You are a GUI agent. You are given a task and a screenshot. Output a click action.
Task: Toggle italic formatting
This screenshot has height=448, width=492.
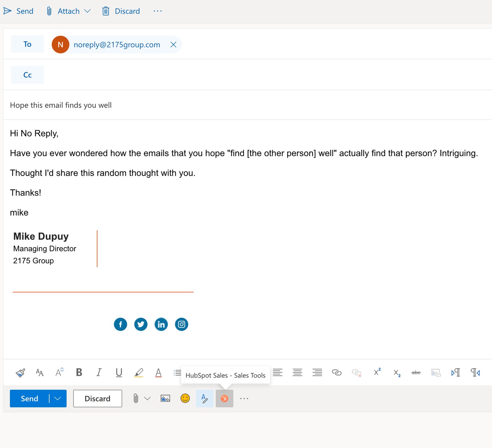tap(99, 373)
